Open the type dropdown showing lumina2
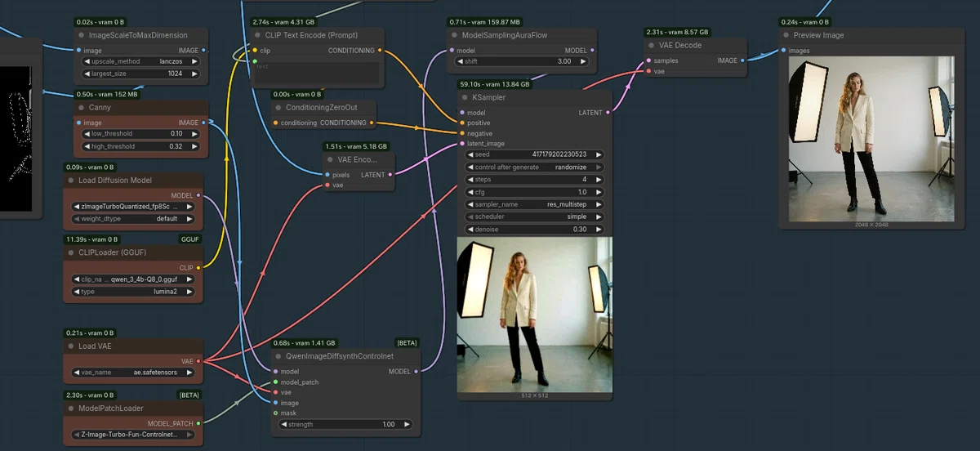 pyautogui.click(x=134, y=292)
